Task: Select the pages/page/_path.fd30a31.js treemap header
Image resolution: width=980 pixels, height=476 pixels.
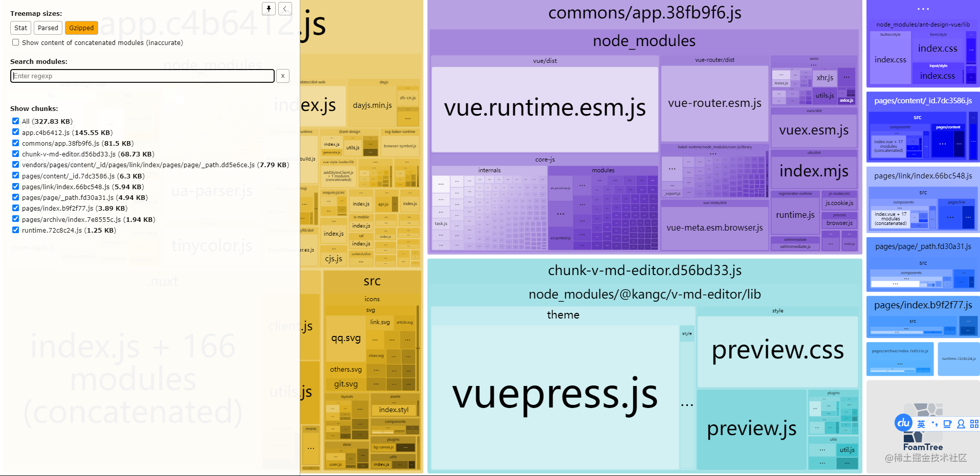Action: click(x=923, y=246)
